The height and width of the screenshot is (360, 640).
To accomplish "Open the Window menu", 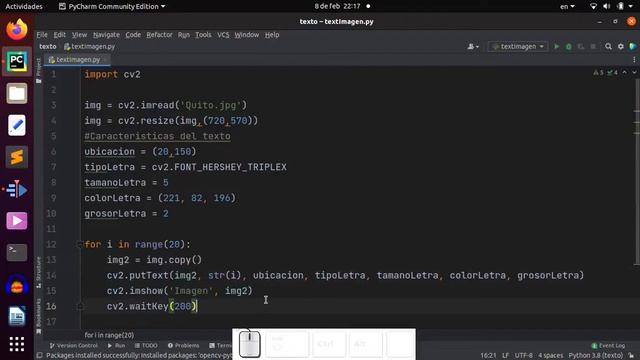I will [247, 35].
